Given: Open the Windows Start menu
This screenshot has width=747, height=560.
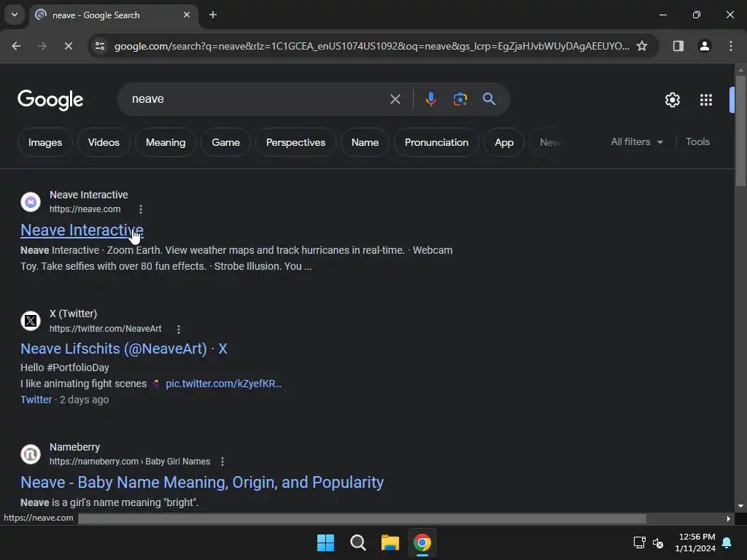Looking at the screenshot, I should [326, 542].
